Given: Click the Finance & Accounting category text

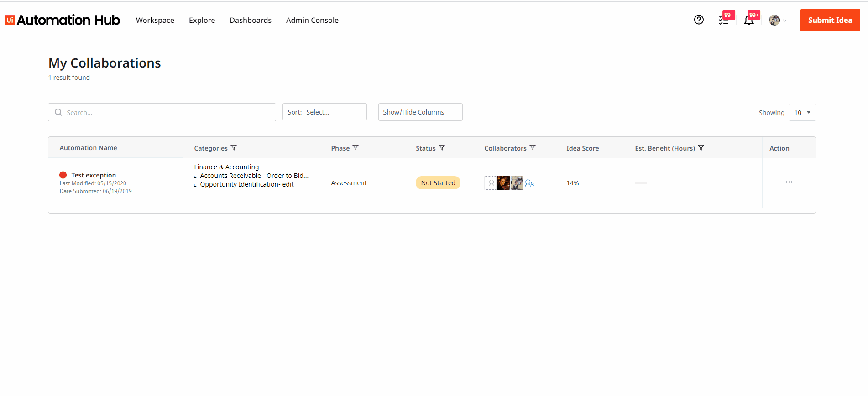Looking at the screenshot, I should click(226, 167).
